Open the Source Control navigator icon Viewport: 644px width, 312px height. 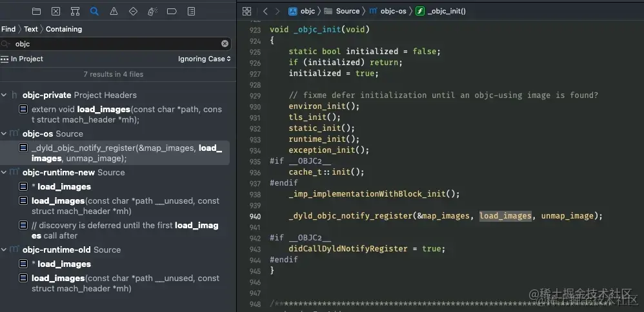click(55, 12)
